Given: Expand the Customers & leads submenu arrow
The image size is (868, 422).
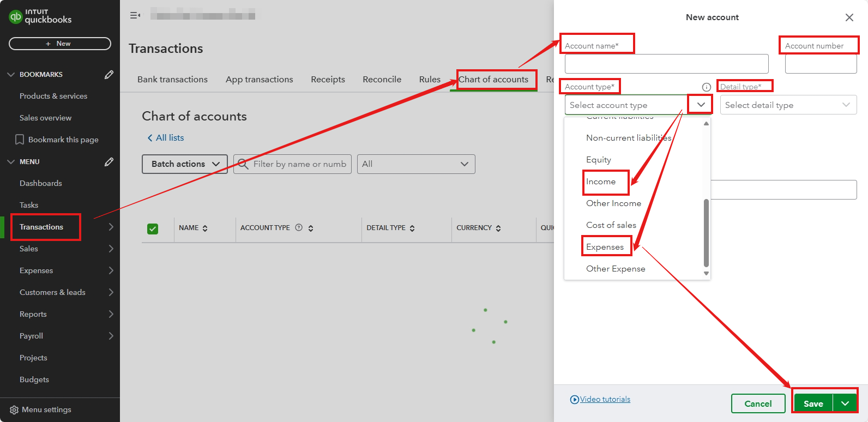Looking at the screenshot, I should [111, 292].
